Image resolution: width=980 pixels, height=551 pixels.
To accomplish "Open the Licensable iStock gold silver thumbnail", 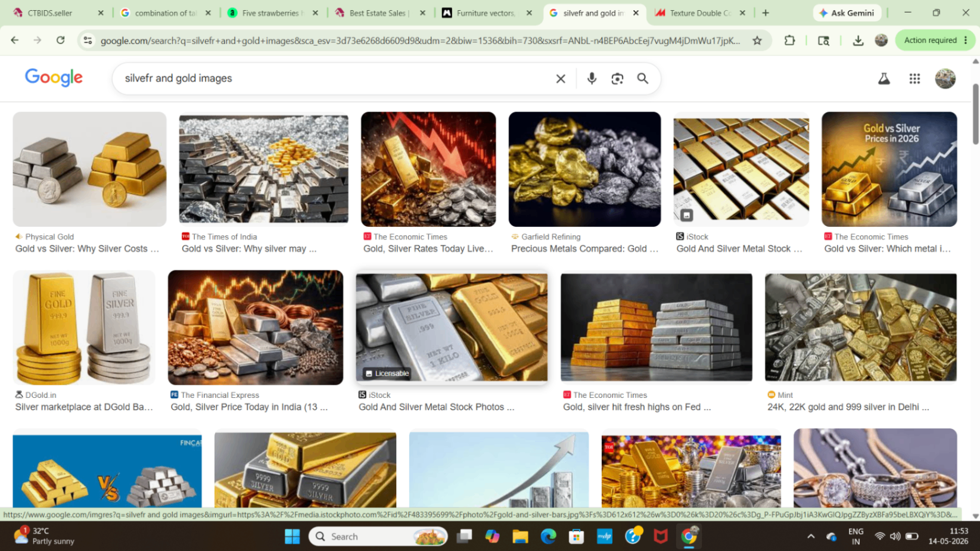I will point(452,327).
